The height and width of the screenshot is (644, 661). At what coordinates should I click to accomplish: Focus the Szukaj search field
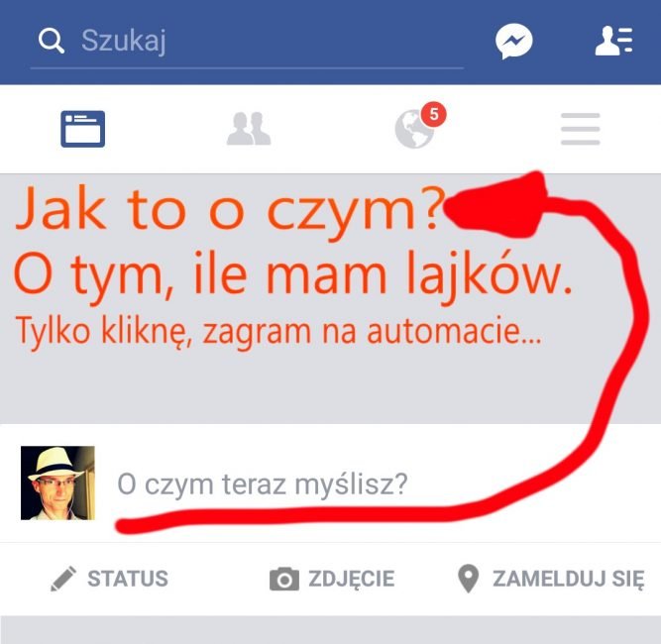point(247,41)
